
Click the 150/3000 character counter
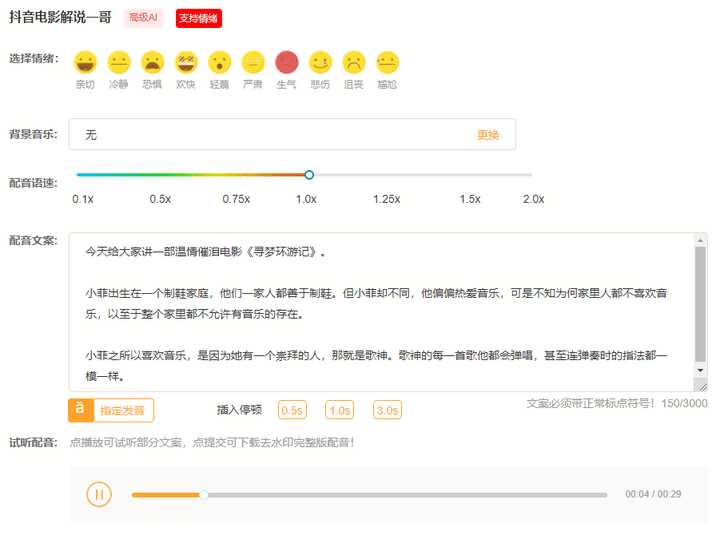click(684, 403)
